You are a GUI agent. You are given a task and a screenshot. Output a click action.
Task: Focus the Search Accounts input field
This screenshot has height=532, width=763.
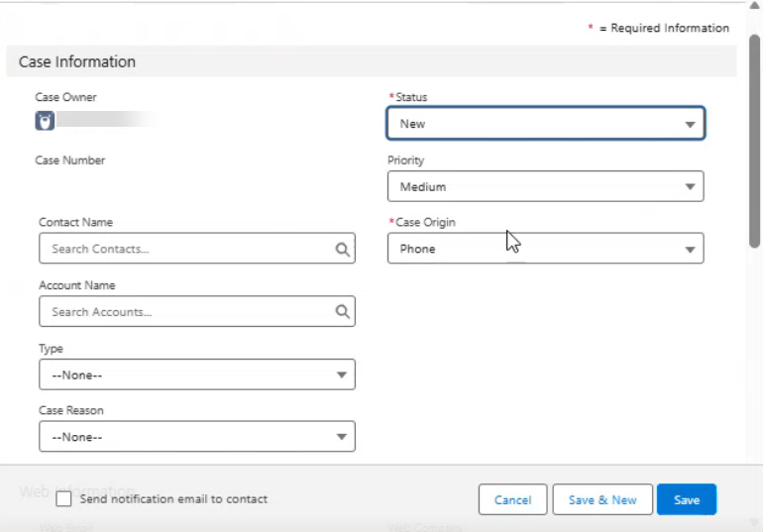click(x=197, y=311)
